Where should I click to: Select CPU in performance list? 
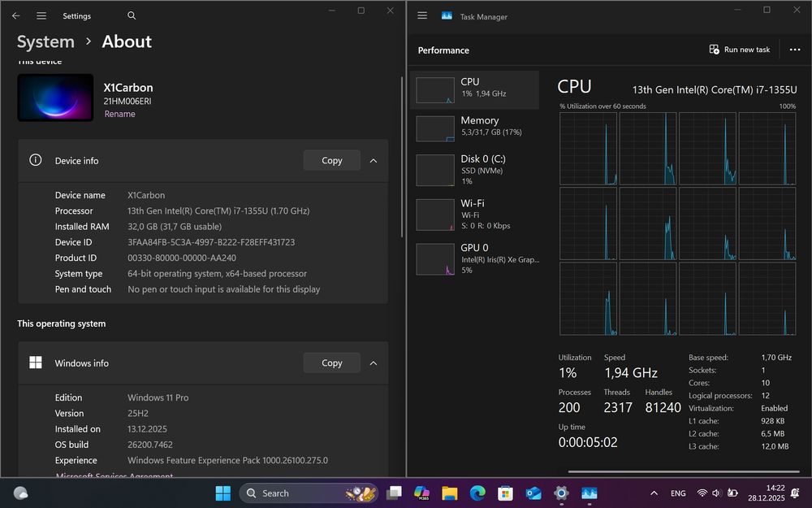(474, 89)
